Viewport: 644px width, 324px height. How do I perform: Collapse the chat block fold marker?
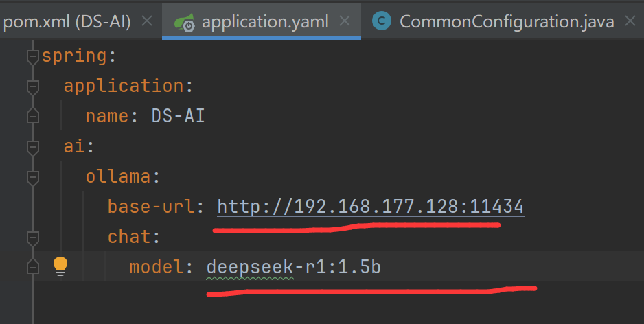[32, 238]
